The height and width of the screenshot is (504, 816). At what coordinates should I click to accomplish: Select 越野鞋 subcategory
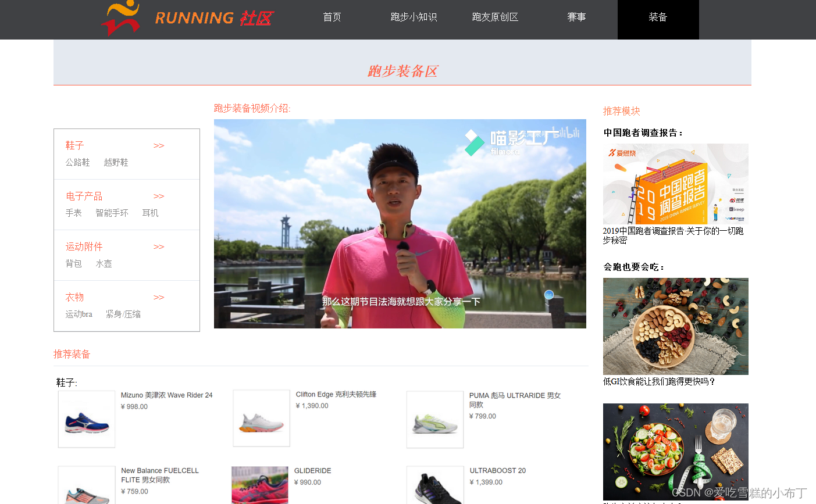[x=116, y=162]
